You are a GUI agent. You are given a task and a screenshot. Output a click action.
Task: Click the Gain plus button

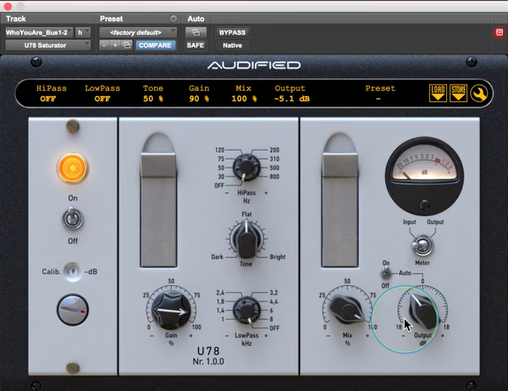[191, 336]
